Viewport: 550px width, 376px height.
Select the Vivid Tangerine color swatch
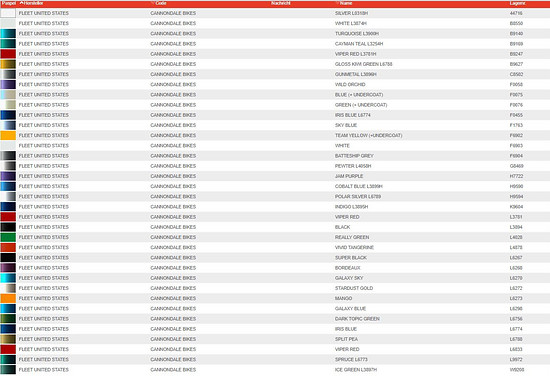coord(8,247)
